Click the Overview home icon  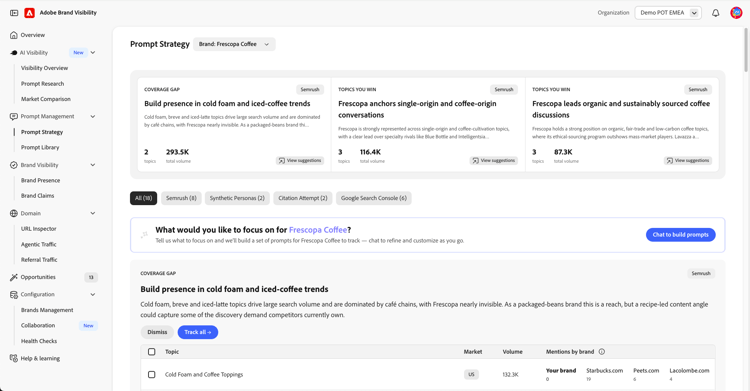pyautogui.click(x=14, y=35)
